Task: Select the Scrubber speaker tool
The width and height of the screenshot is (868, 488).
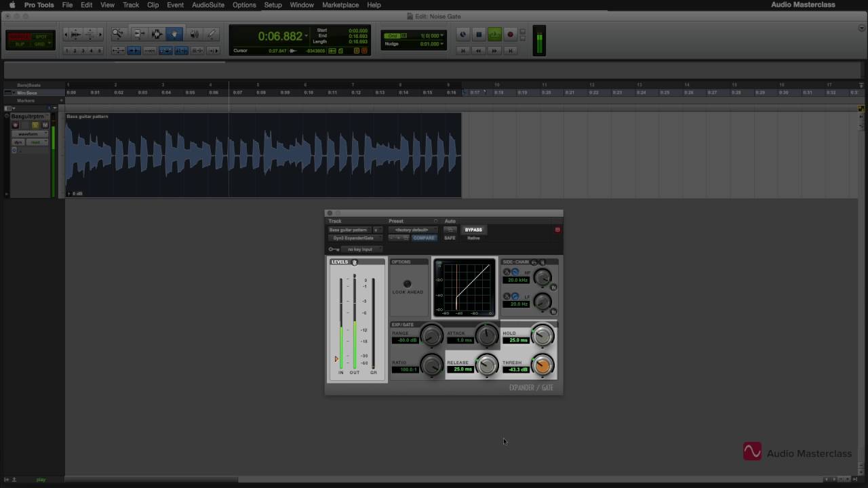Action: (x=195, y=33)
